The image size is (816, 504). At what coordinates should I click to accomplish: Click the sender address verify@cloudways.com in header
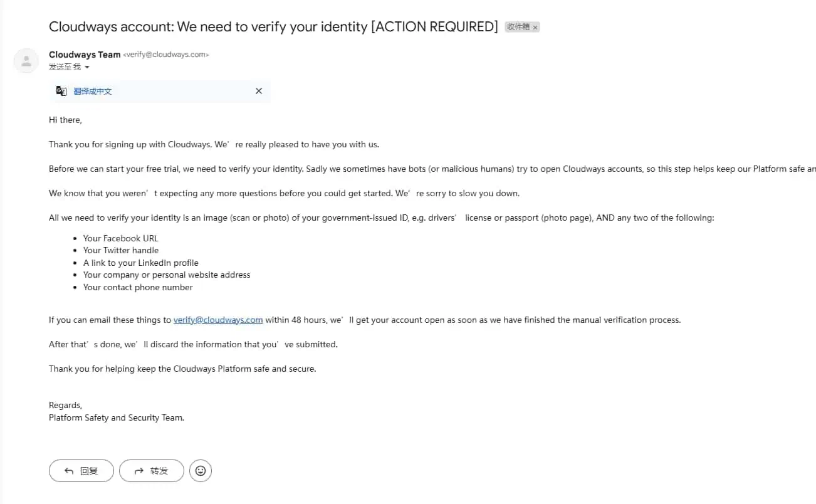coord(165,55)
